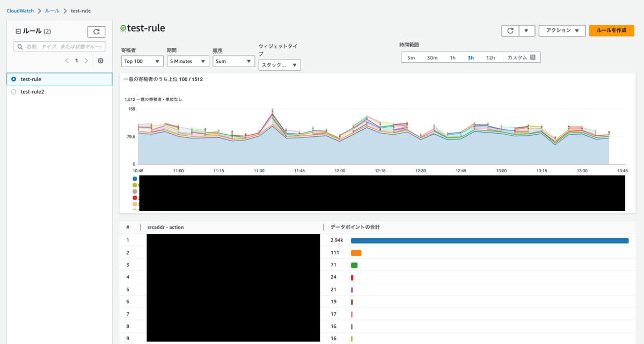The image size is (644, 344).
Task: Click the 順序 label
Action: click(217, 50)
